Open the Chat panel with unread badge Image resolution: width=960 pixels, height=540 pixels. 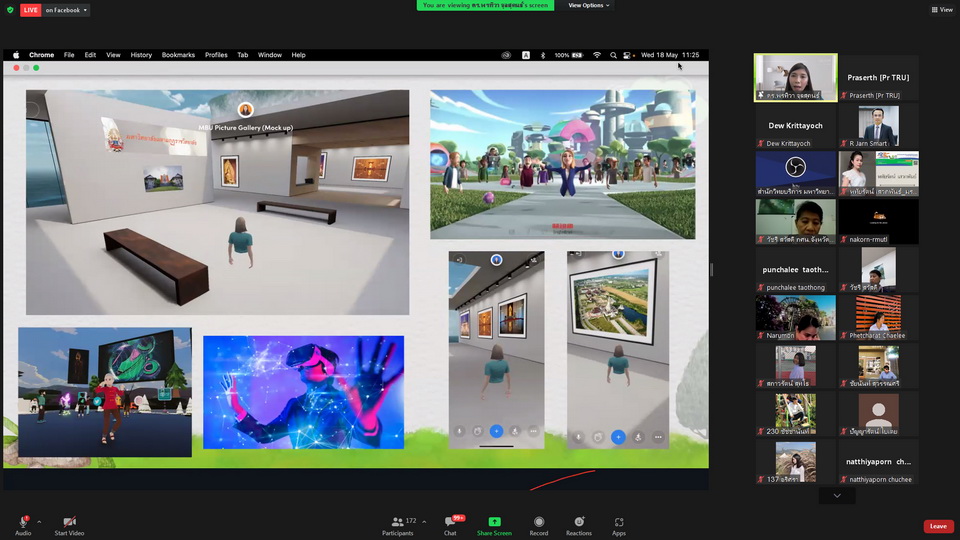tap(451, 525)
